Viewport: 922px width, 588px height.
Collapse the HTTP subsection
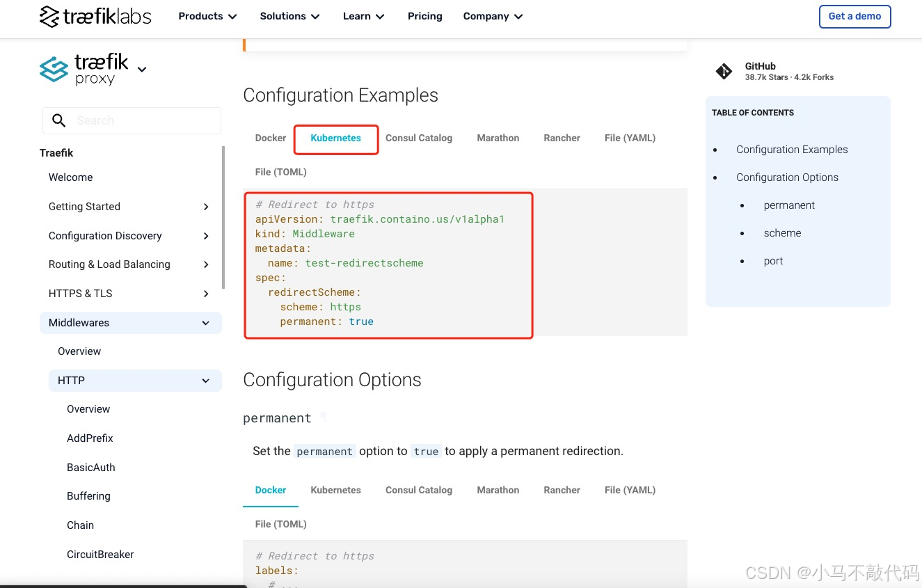tap(205, 381)
